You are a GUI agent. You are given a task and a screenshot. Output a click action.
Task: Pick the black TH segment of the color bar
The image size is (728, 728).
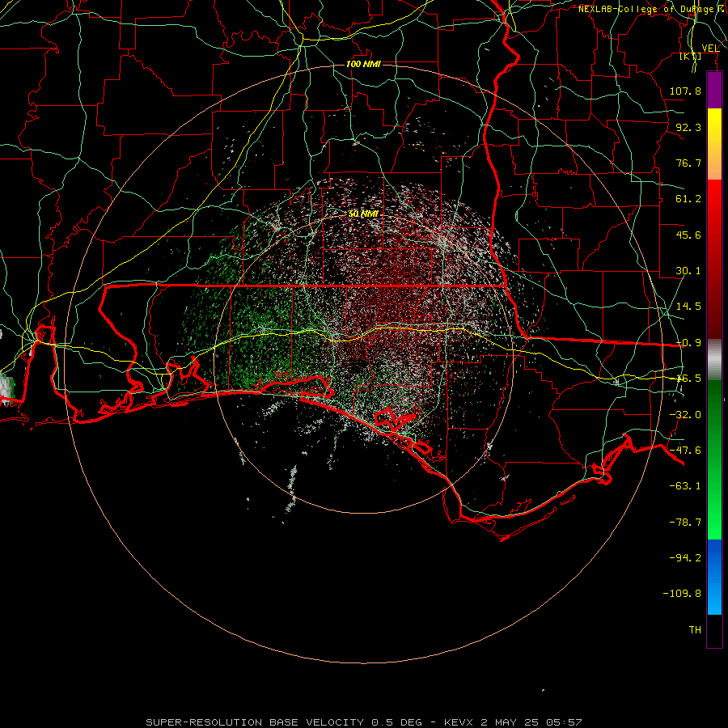pyautogui.click(x=714, y=631)
